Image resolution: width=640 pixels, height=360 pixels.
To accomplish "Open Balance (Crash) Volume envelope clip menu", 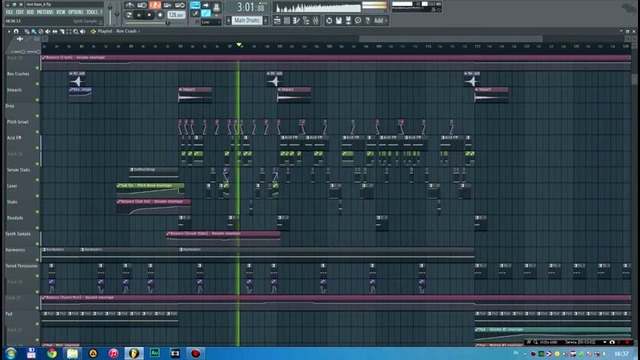I will pos(44,58).
